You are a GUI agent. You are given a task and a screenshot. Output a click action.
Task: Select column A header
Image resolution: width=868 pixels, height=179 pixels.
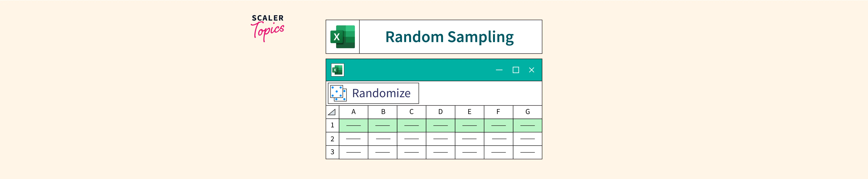353,112
